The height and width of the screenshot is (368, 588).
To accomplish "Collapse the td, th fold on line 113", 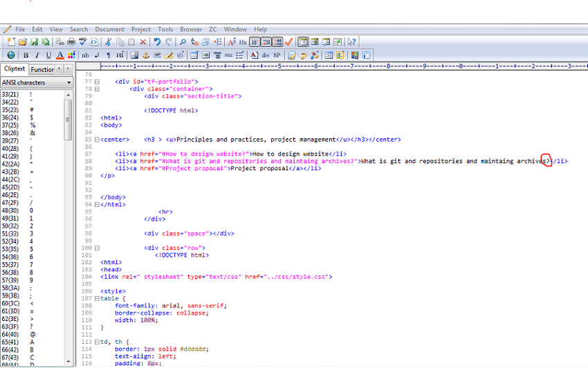I will (x=97, y=342).
